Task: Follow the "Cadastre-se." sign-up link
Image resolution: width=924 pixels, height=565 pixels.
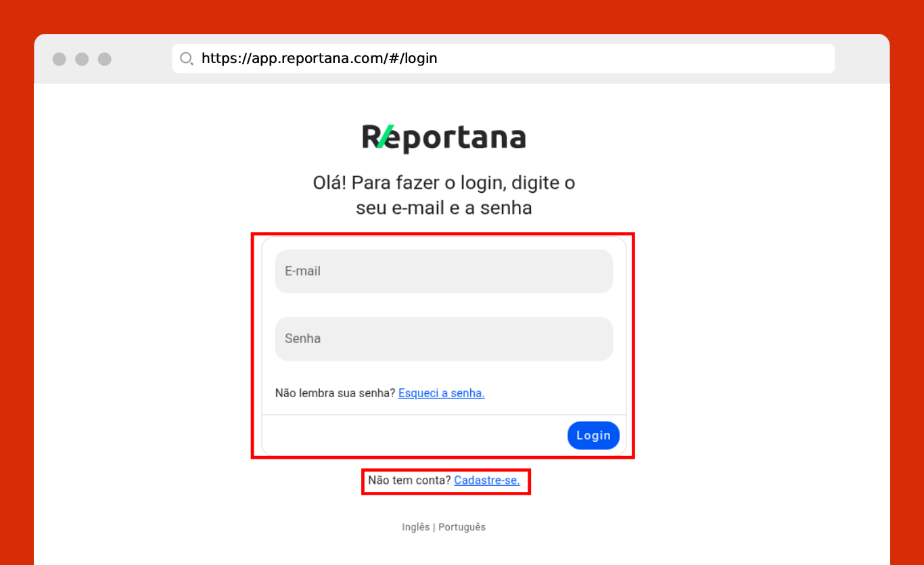Action: [x=486, y=480]
